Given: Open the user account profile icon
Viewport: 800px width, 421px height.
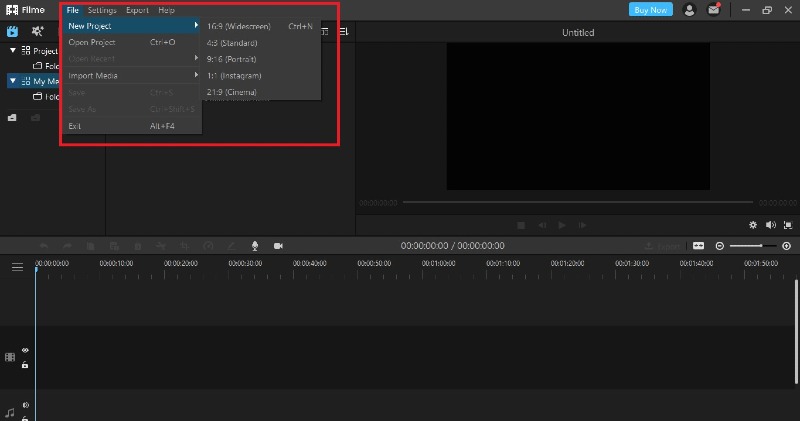Looking at the screenshot, I should pyautogui.click(x=689, y=10).
